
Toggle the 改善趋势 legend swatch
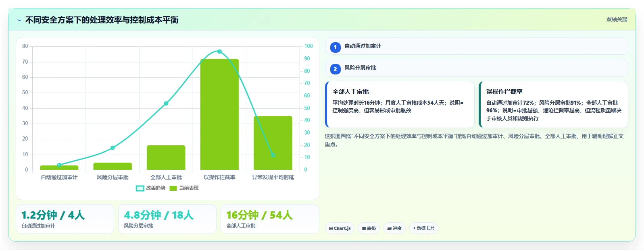tap(140, 188)
